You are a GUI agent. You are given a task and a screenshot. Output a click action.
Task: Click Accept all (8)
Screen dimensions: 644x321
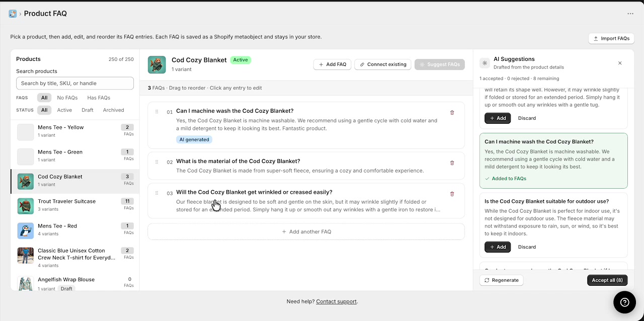tap(607, 280)
